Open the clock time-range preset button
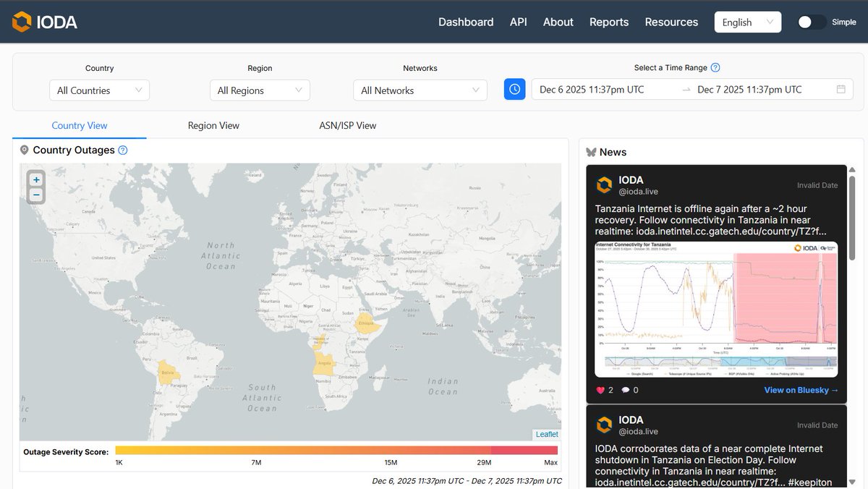This screenshot has height=489, width=868. tap(514, 89)
